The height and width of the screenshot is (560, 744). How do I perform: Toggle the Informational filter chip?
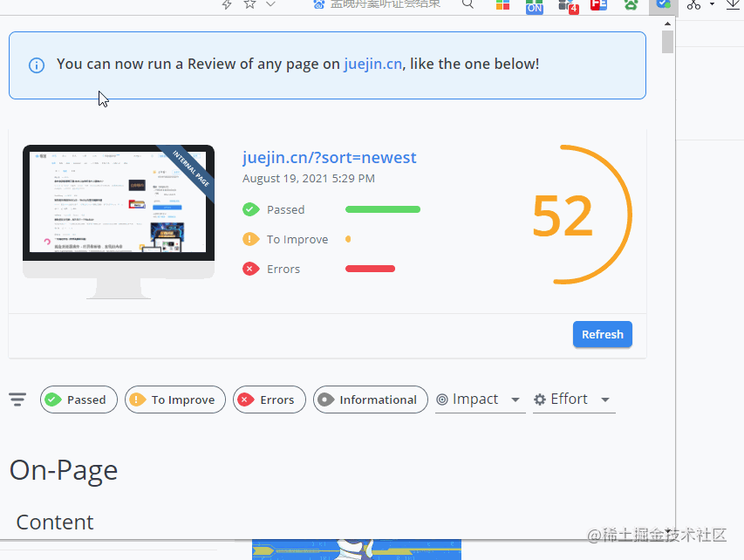coord(371,400)
